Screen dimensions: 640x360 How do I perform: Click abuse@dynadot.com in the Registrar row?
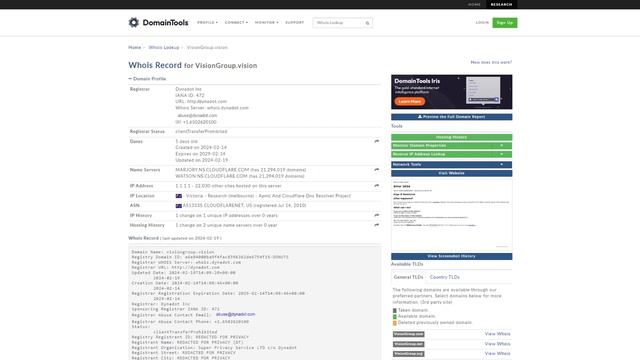(197, 116)
